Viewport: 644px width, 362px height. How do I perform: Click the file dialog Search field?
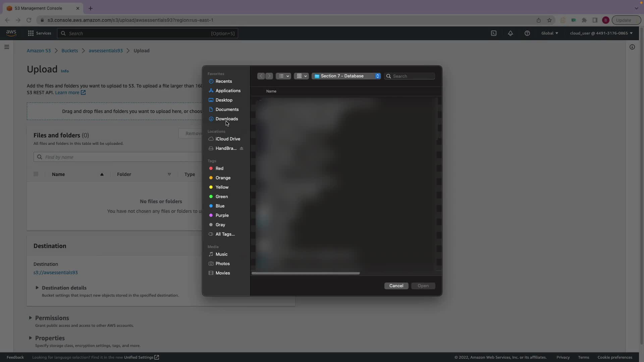[413, 76]
